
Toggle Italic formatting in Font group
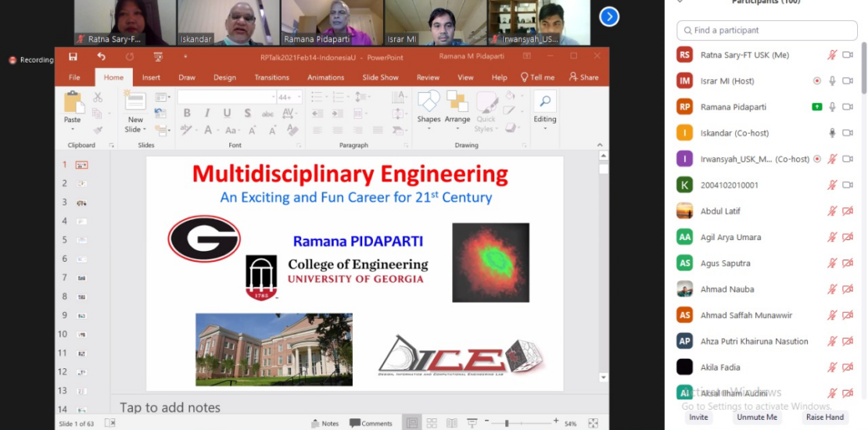206,113
